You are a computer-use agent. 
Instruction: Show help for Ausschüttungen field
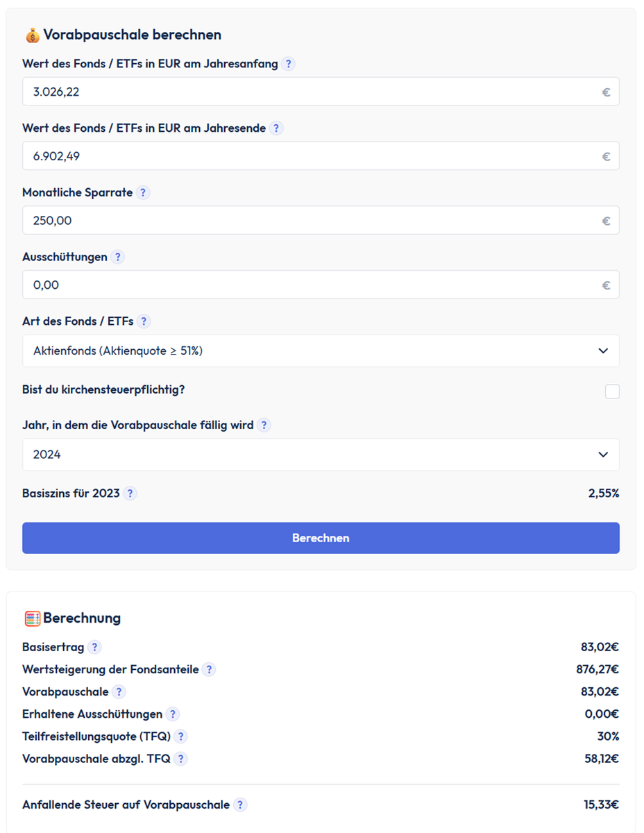coord(118,257)
